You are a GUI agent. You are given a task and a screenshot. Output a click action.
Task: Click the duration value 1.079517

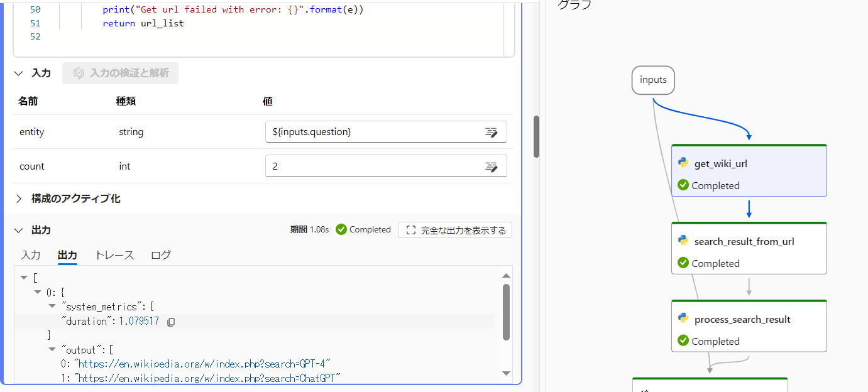pos(139,322)
